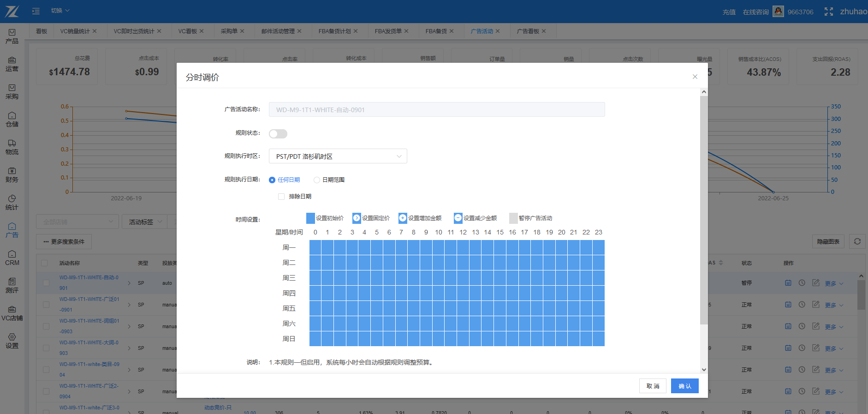Switch to the FBA备货计划 tab

[334, 31]
